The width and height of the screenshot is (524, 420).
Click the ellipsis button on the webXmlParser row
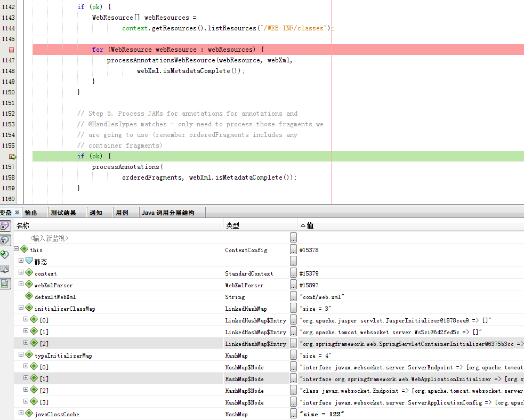(293, 284)
